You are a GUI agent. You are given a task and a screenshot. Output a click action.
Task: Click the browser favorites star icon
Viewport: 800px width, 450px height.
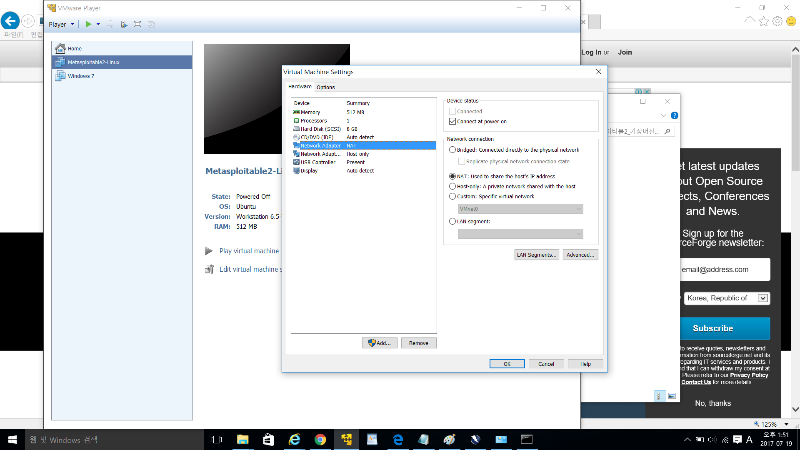tap(763, 21)
